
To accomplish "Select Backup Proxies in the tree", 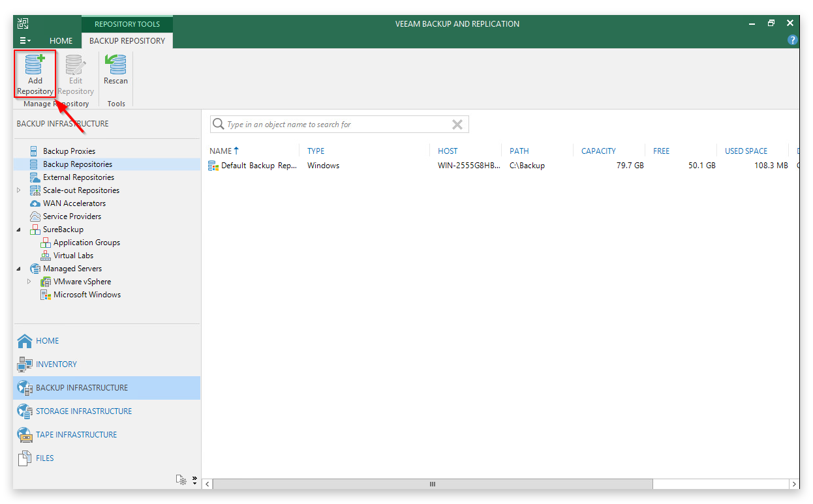I will [x=69, y=151].
